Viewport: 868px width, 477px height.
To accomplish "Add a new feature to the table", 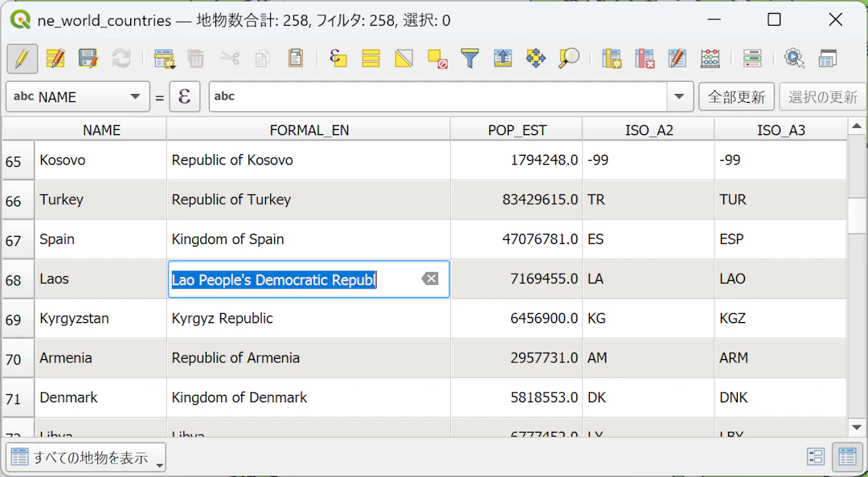I will click(164, 58).
